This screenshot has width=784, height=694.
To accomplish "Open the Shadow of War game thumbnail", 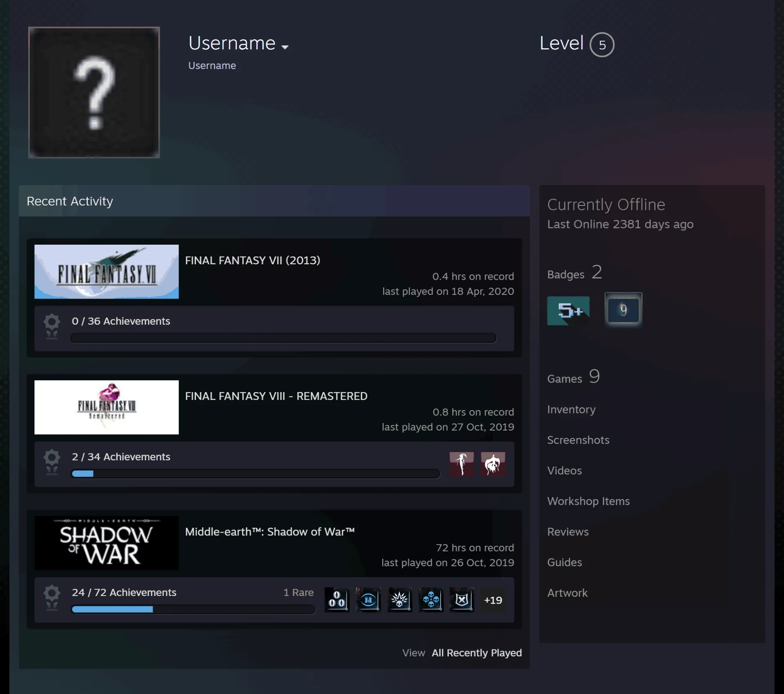I will coord(107,543).
